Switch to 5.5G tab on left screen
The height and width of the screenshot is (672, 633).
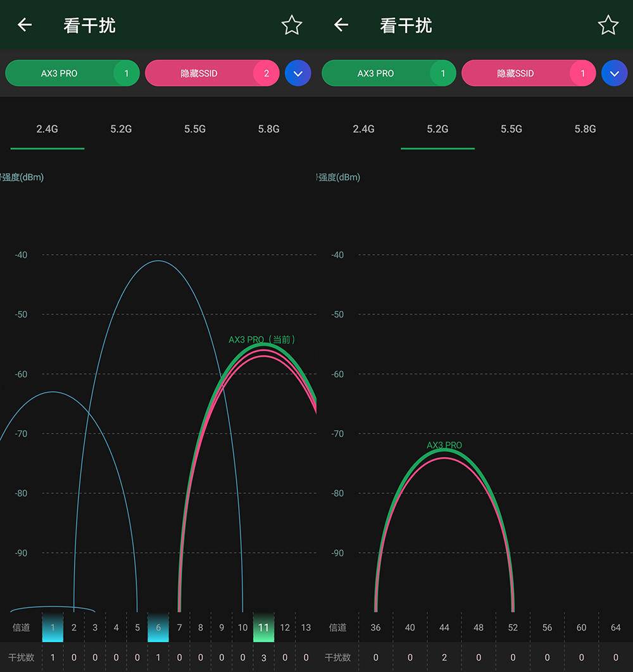tap(195, 129)
